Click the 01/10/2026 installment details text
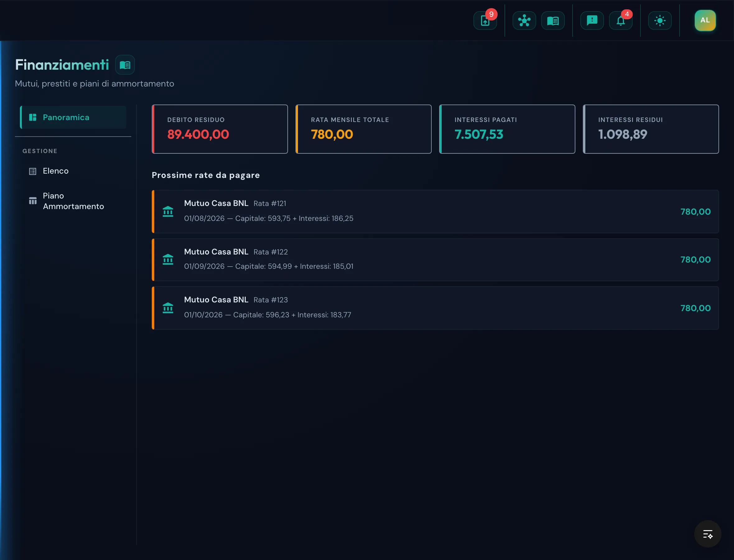Image resolution: width=734 pixels, height=560 pixels. pyautogui.click(x=267, y=315)
